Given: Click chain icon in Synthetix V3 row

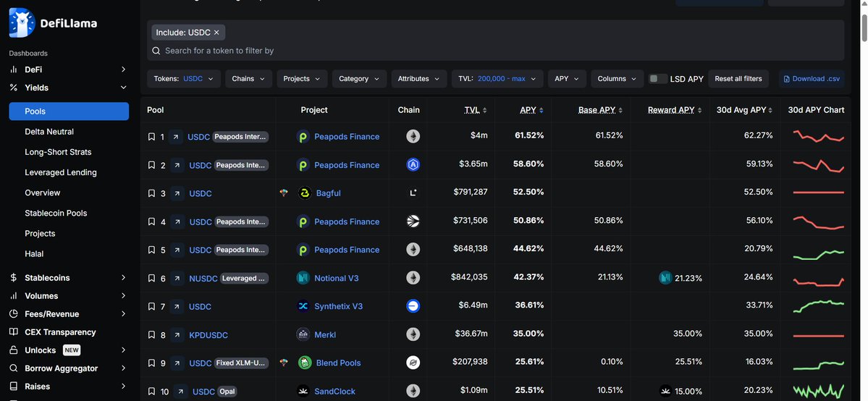Looking at the screenshot, I should click(413, 305).
